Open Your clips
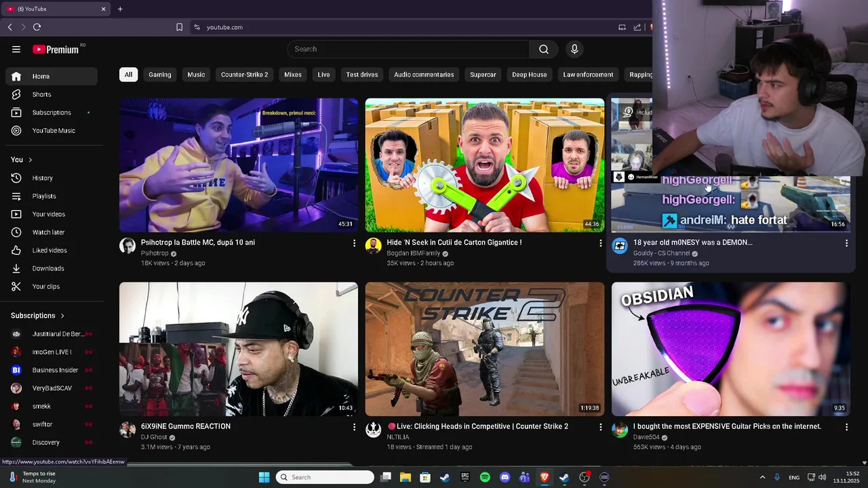This screenshot has width=868, height=488. (x=52, y=286)
